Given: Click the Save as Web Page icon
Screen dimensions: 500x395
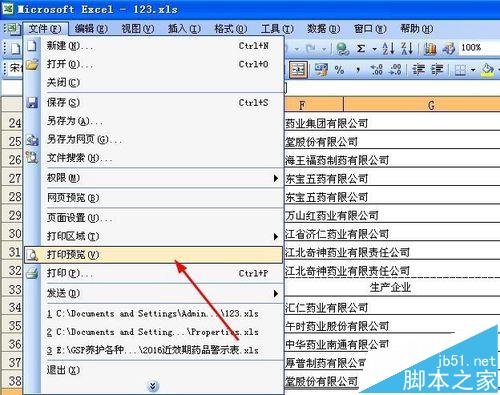Looking at the screenshot, I should pyautogui.click(x=32, y=139).
